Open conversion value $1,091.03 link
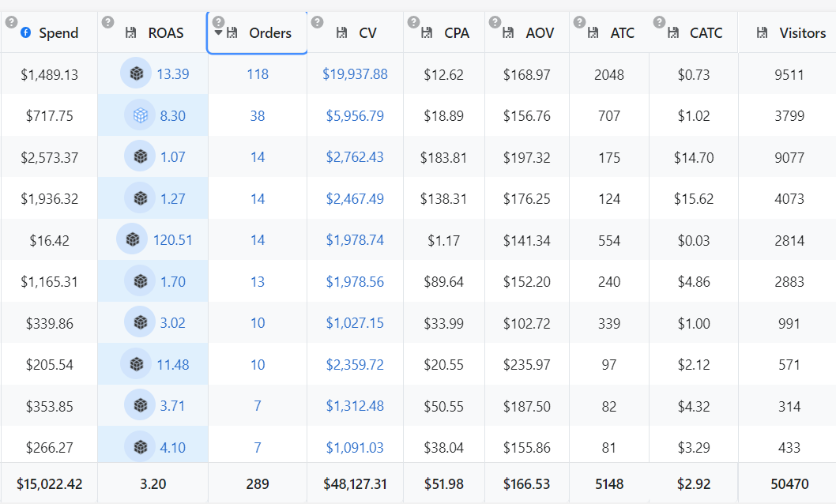The image size is (836, 504). click(355, 448)
